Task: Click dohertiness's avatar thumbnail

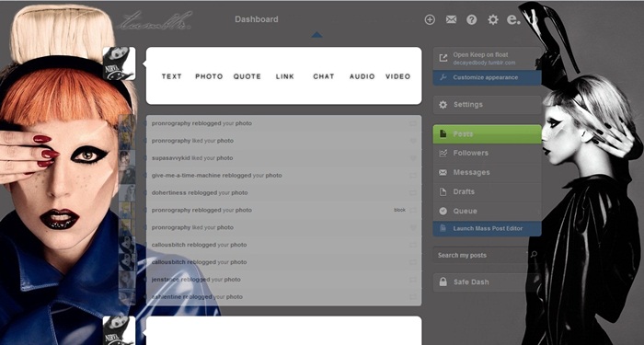Action: pyautogui.click(x=127, y=192)
